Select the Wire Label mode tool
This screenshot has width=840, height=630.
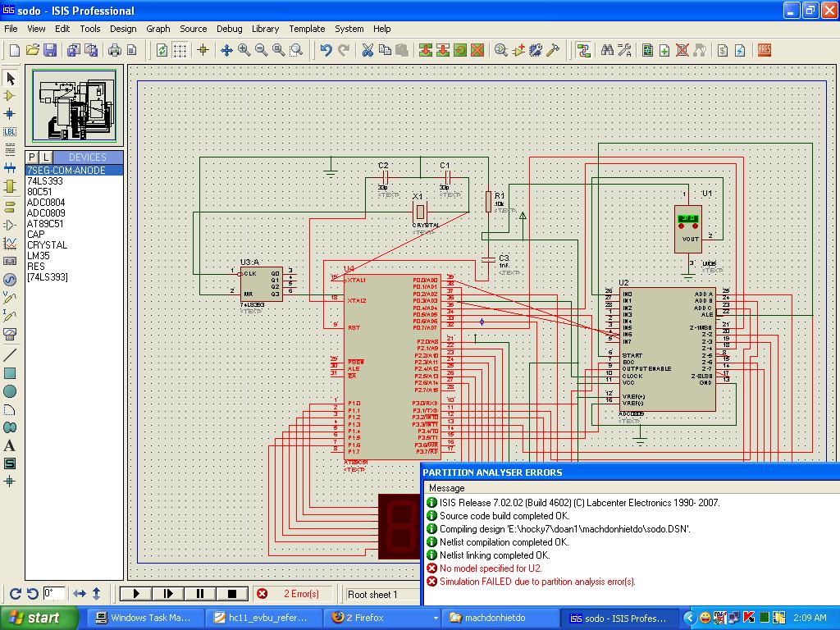[x=10, y=131]
